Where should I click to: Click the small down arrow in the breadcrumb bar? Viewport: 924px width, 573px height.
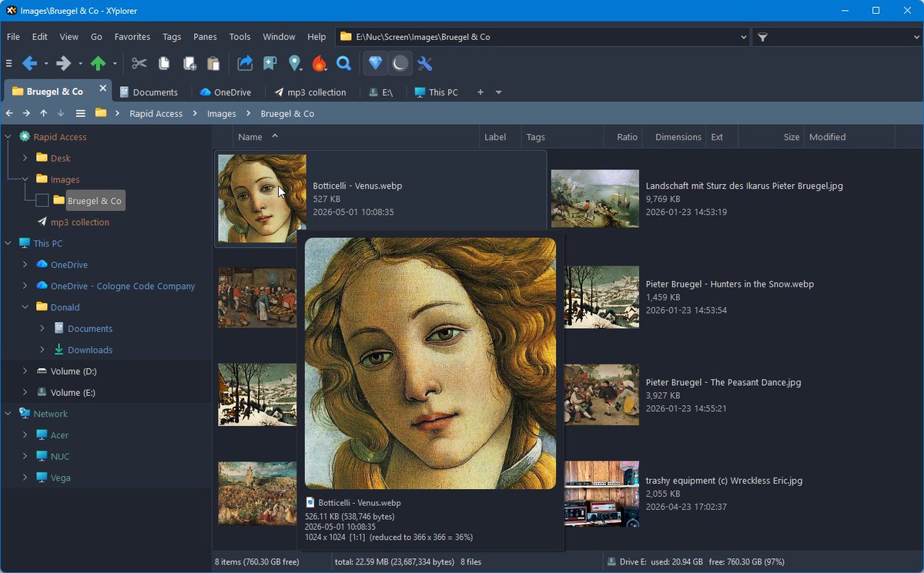[61, 113]
